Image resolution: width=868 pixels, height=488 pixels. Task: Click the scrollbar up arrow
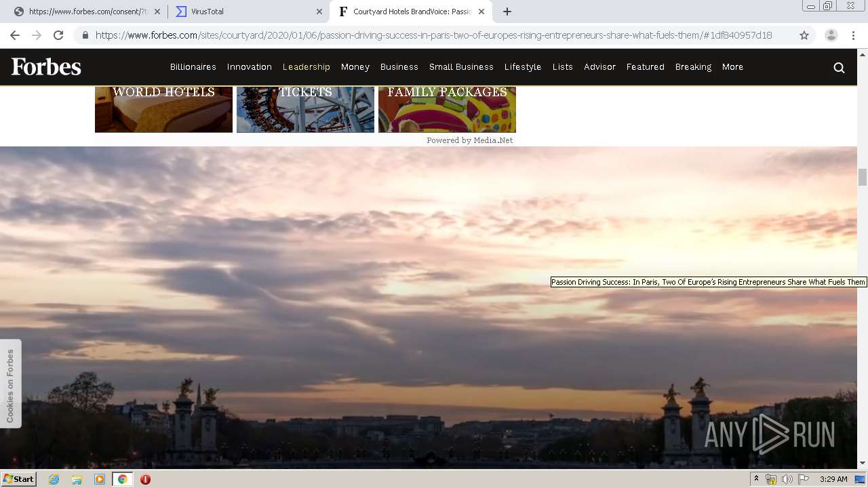863,54
